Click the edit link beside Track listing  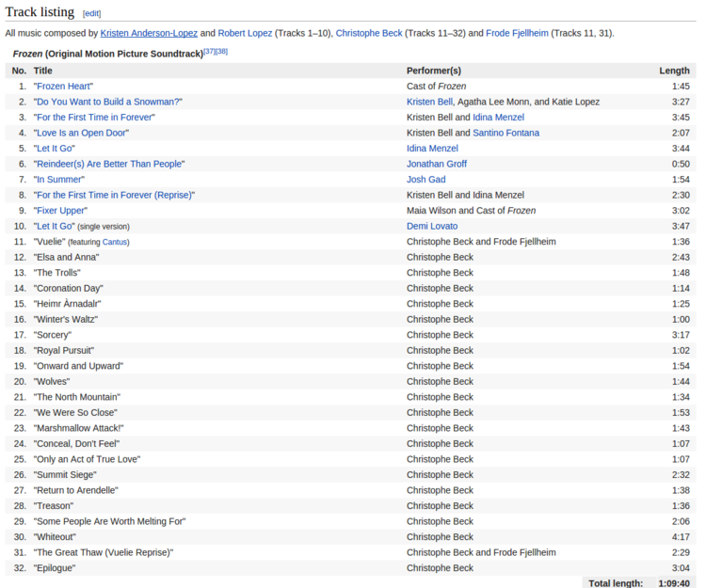click(92, 13)
